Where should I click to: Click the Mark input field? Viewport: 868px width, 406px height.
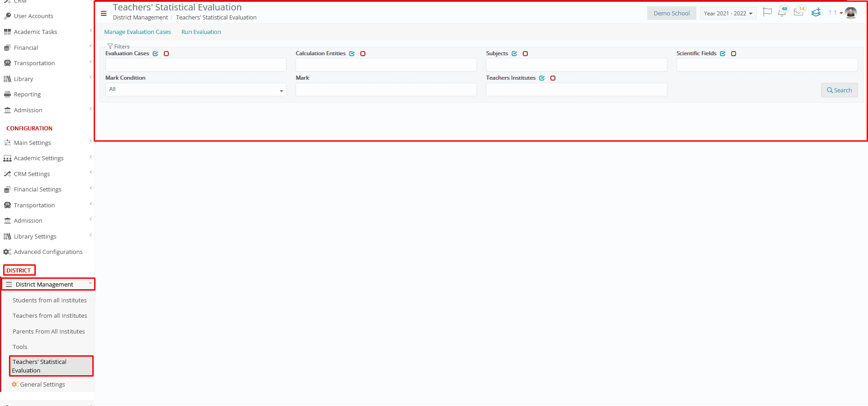coord(386,90)
